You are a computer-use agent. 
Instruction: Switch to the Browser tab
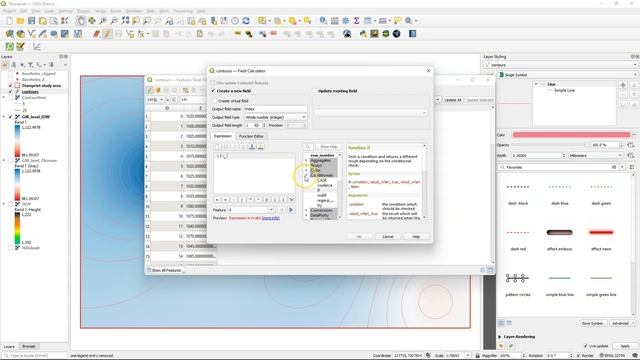(x=29, y=346)
